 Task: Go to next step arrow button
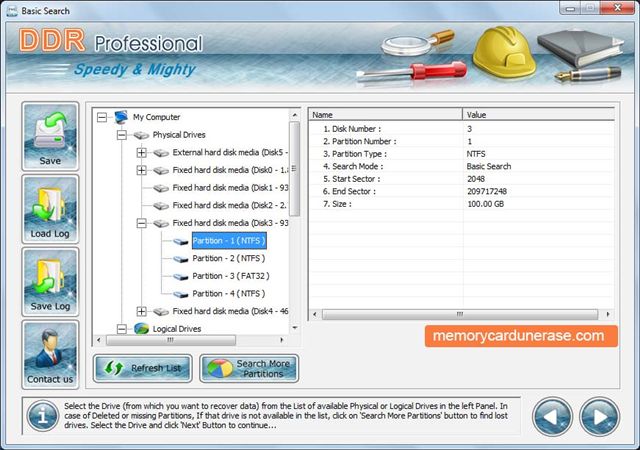point(599,417)
